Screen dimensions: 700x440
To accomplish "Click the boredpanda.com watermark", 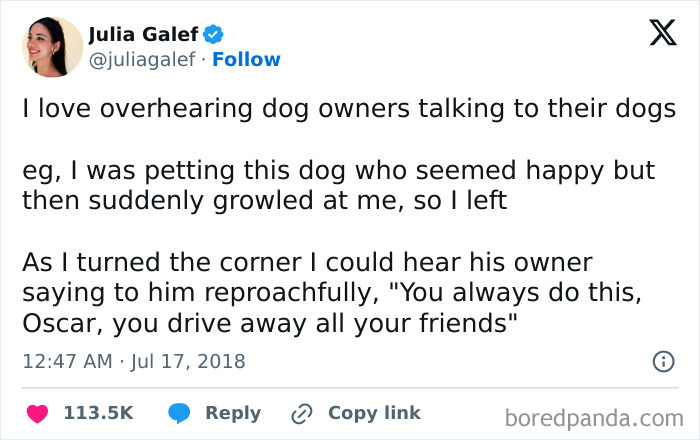I will pos(594,419).
